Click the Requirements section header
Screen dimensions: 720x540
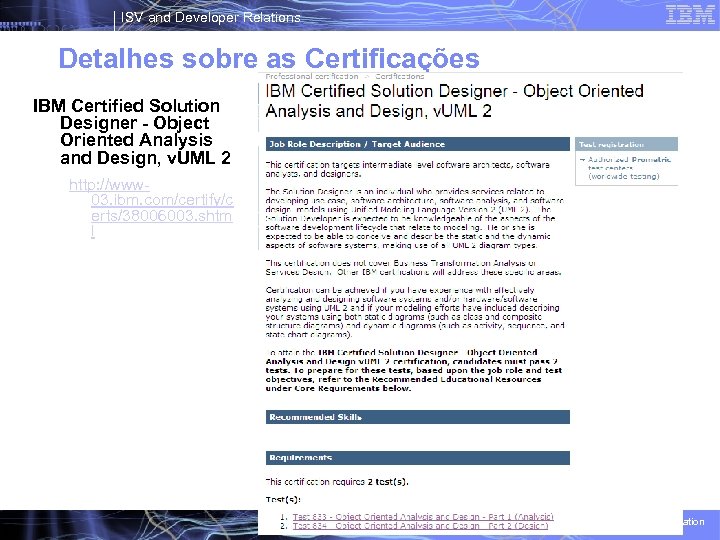[x=417, y=458]
